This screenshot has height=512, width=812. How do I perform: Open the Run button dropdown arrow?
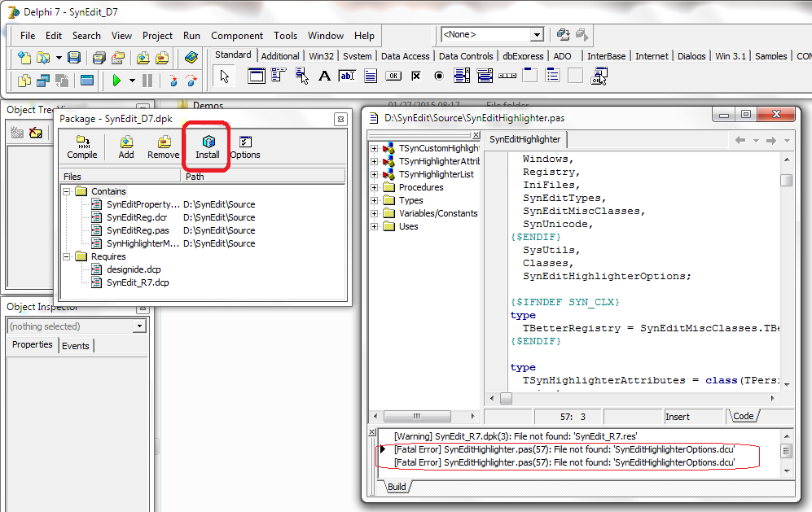pyautogui.click(x=132, y=81)
